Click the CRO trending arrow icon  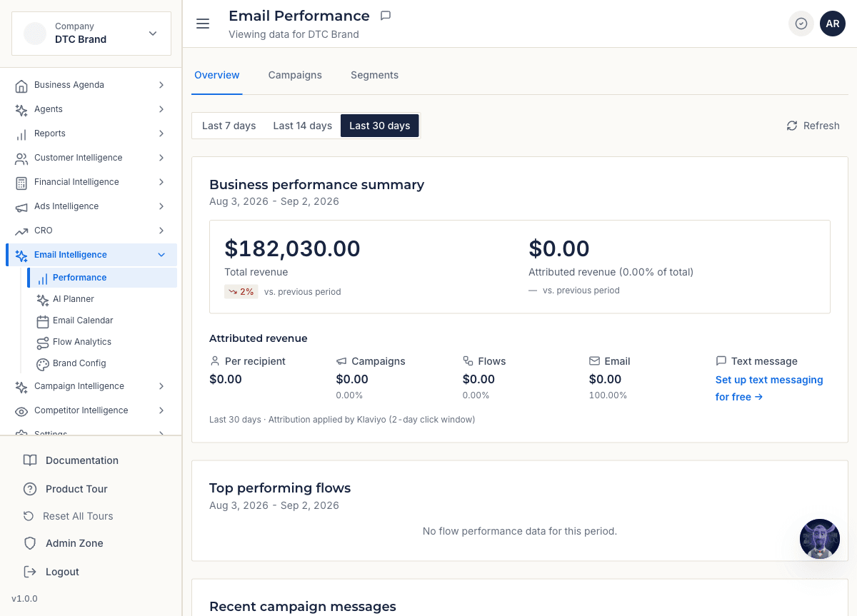(21, 231)
